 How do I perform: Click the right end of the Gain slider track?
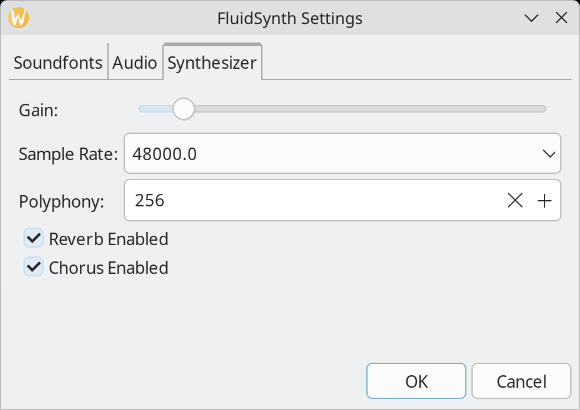point(542,109)
